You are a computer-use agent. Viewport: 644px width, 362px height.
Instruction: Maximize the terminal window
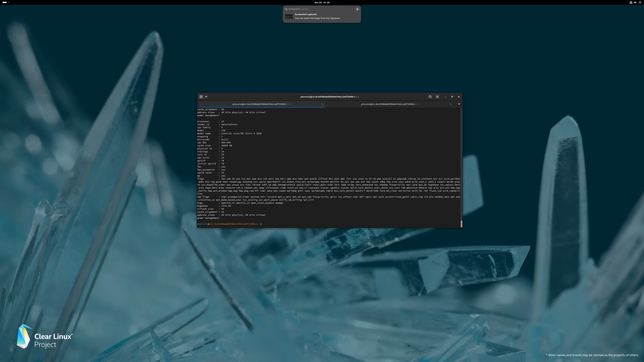452,97
